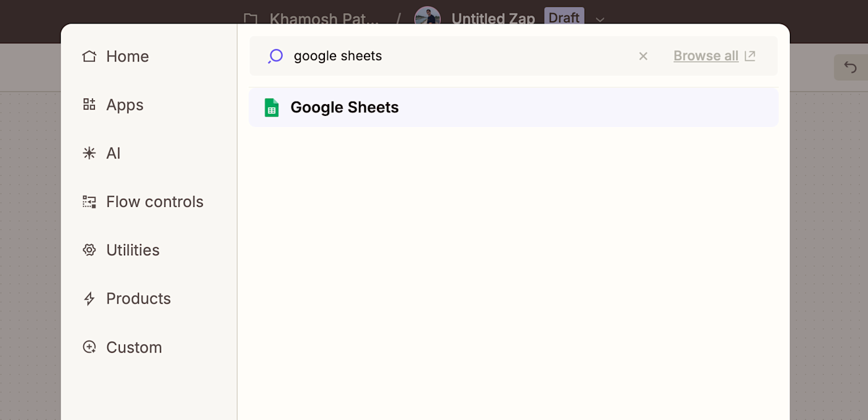
Task: Click the Untitled Zap title
Action: (493, 19)
